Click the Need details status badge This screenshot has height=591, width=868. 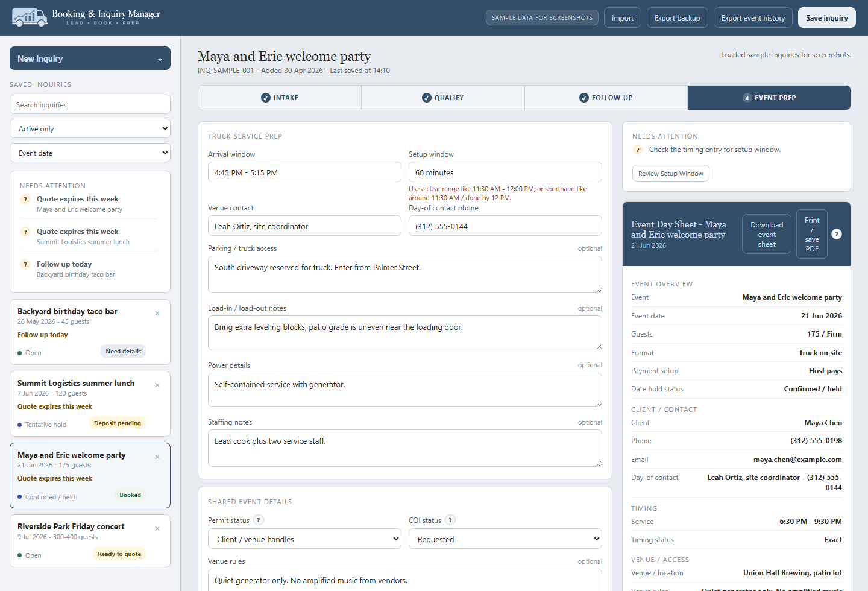coord(123,351)
